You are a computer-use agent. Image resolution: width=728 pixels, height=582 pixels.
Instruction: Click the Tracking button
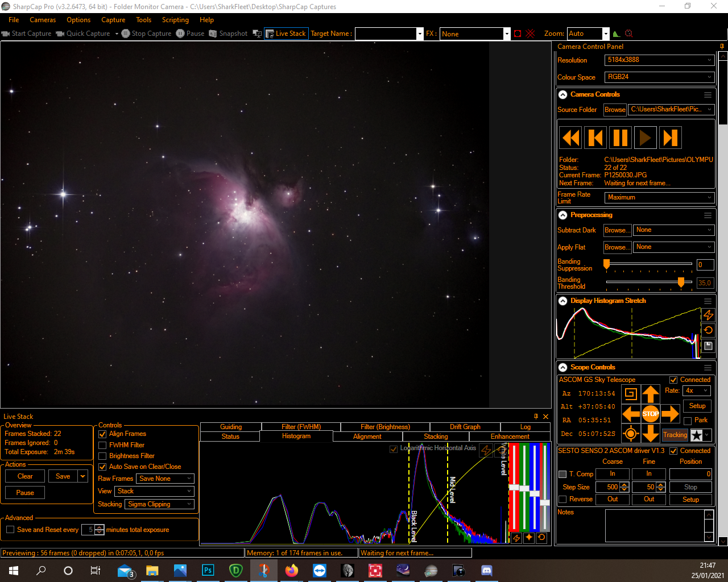(675, 435)
